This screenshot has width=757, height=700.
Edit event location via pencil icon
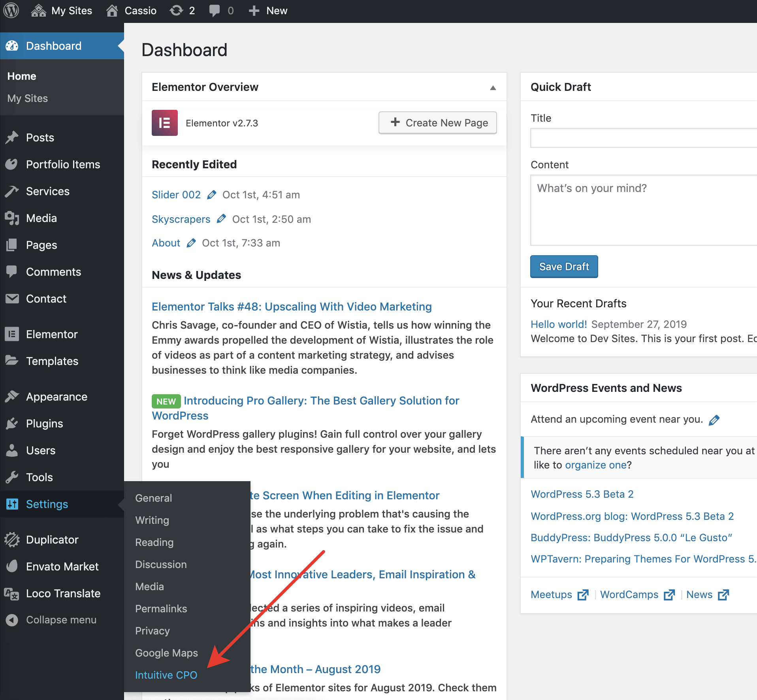(714, 420)
